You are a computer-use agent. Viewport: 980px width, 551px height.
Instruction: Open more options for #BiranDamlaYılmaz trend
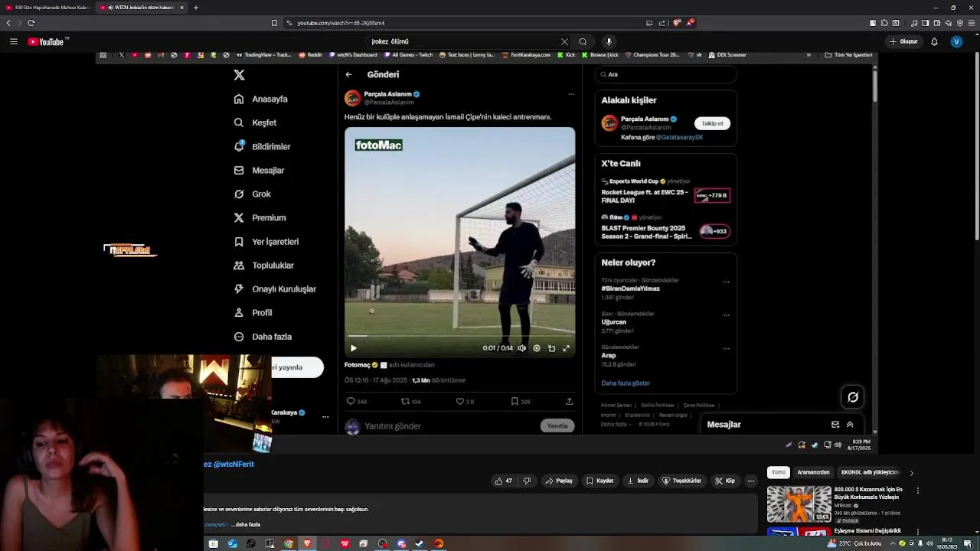[727, 282]
